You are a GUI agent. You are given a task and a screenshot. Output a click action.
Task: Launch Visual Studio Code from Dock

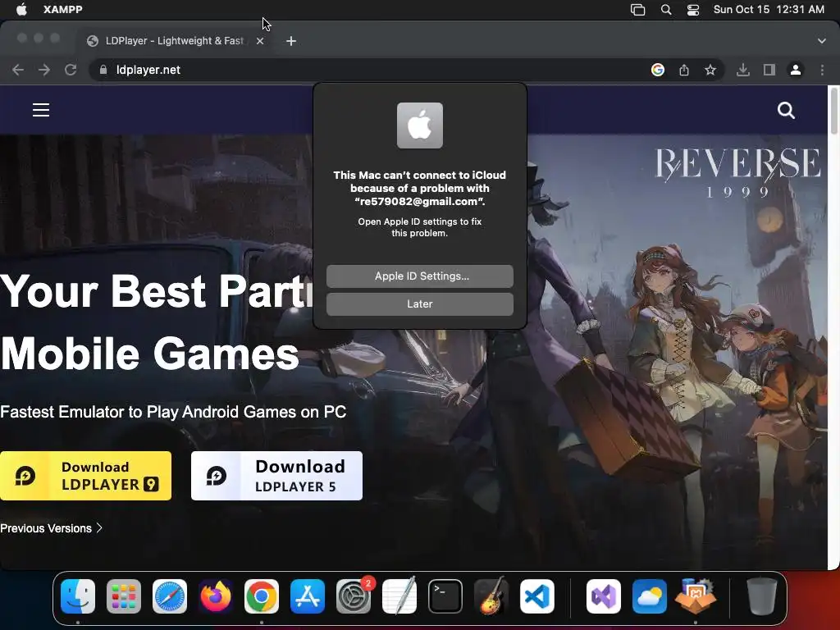(x=537, y=596)
